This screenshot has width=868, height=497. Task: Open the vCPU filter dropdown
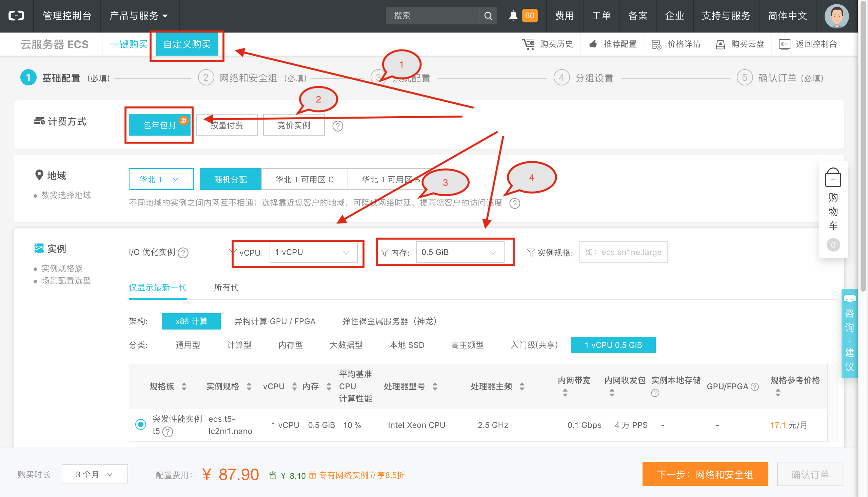click(313, 253)
